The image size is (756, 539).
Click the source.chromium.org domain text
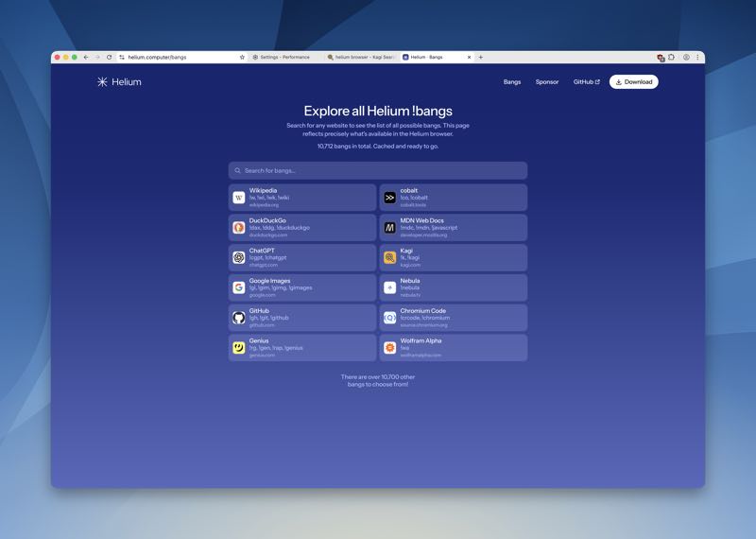click(423, 325)
